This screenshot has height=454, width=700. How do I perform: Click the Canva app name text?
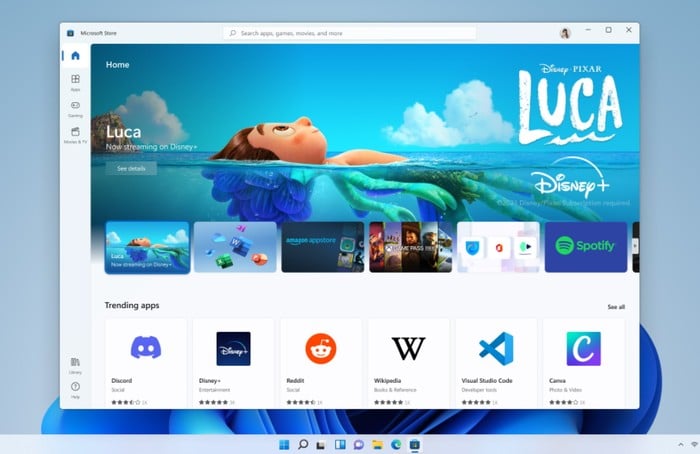click(558, 381)
